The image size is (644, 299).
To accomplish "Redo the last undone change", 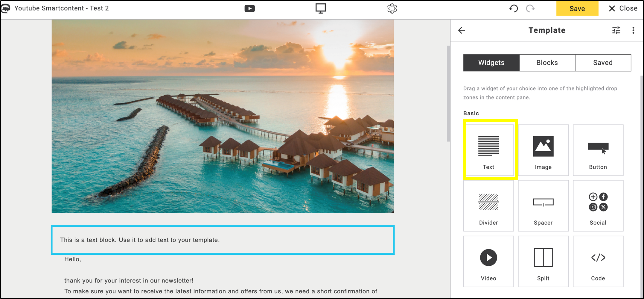I will click(530, 8).
